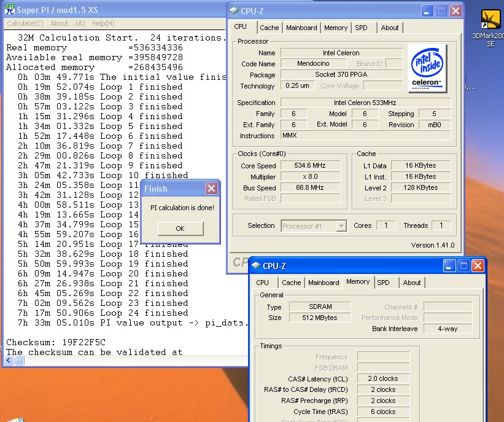Click the CAS# Latency value 2.0 clocks

[x=383, y=378]
